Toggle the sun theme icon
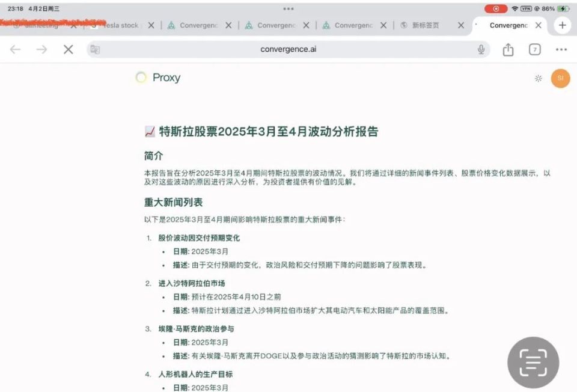Screen dimensions: 577x392 click(x=539, y=78)
